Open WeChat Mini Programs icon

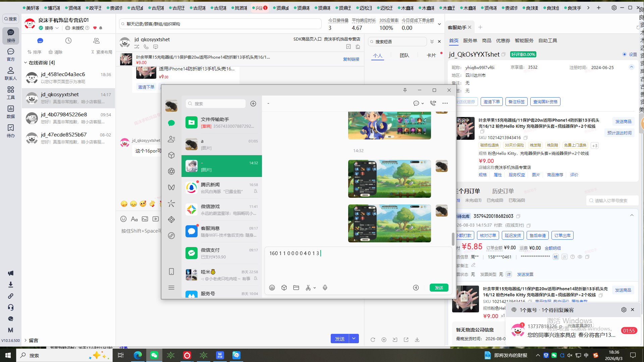coord(171,236)
